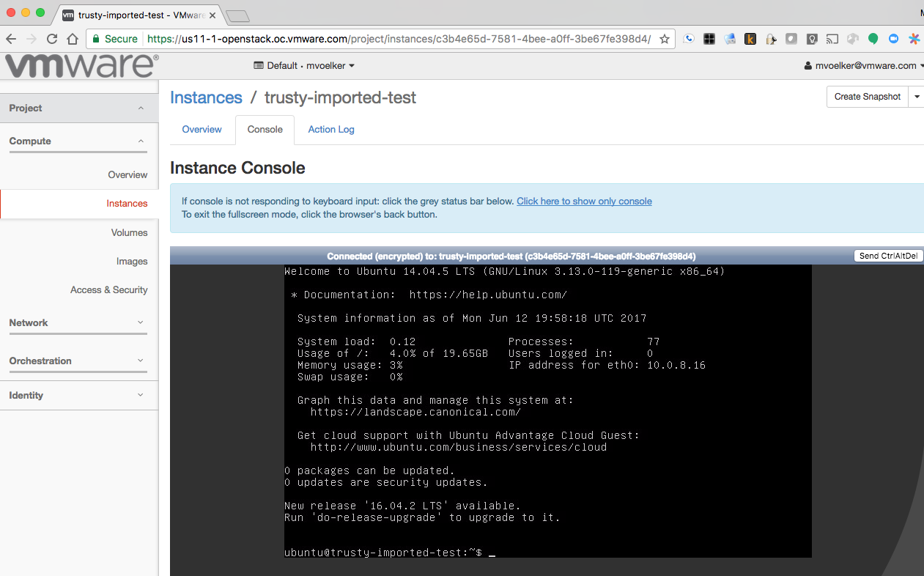Click 'Click here to show only console' link

[584, 202]
